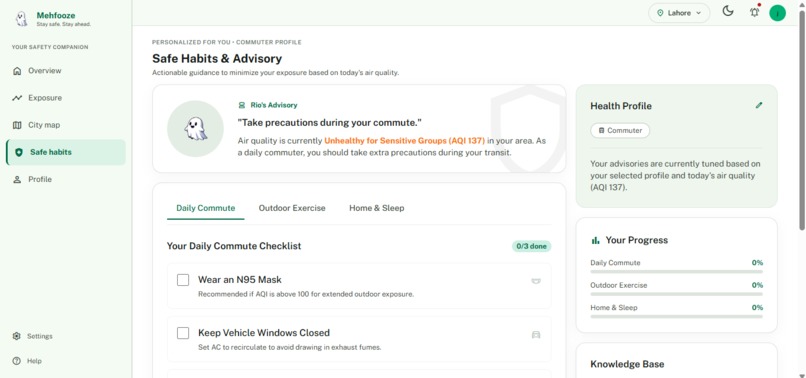
Task: Click the Help question mark icon
Action: point(16,361)
